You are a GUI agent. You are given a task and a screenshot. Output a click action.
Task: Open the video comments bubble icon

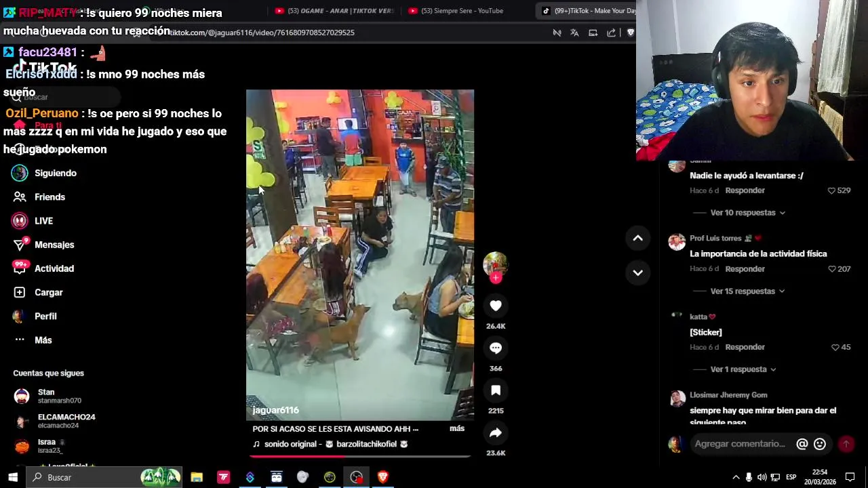click(496, 348)
